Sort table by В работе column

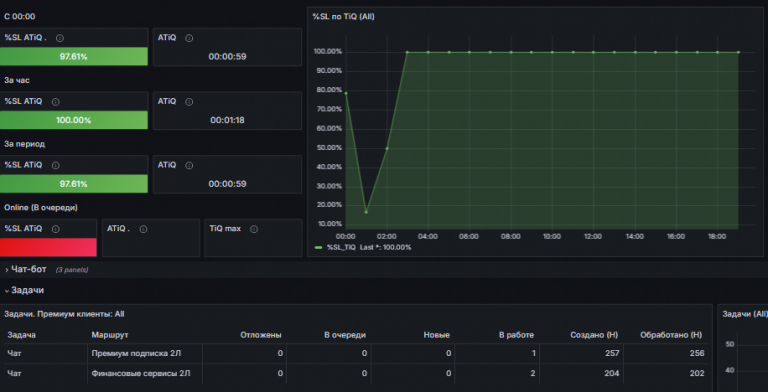coord(516,335)
